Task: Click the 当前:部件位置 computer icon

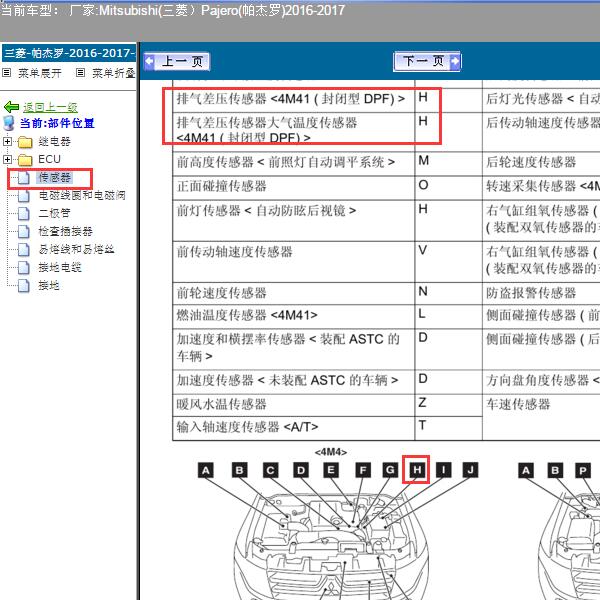Action: click(9, 123)
